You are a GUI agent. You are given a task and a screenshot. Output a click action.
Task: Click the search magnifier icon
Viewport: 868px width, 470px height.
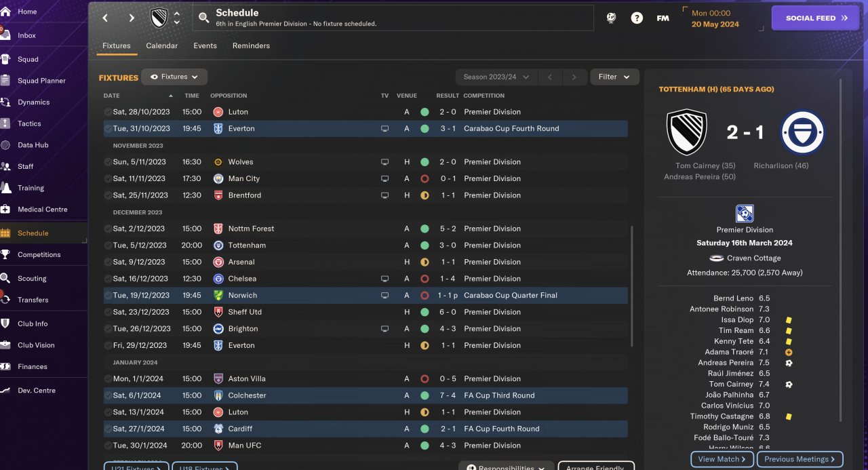pos(203,18)
